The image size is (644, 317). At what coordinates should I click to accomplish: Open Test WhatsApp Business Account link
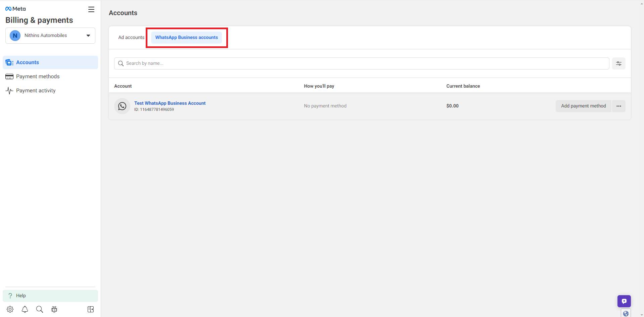click(x=170, y=103)
